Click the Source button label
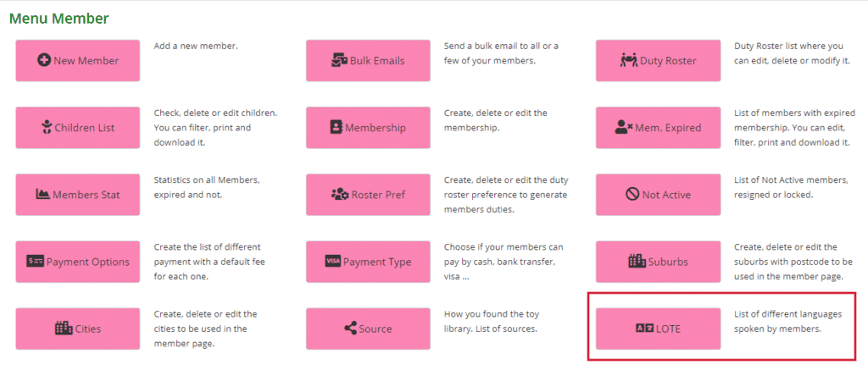Image resolution: width=868 pixels, height=370 pixels. click(376, 329)
